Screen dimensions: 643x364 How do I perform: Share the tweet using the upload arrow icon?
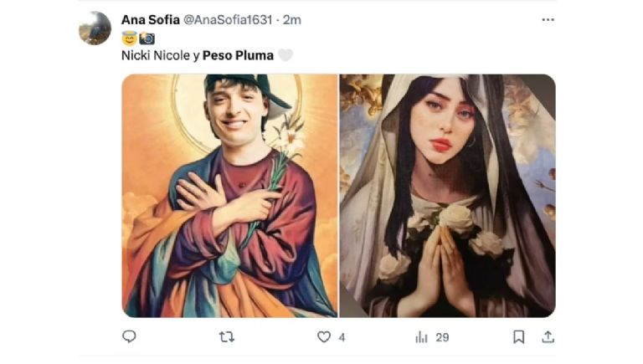tap(548, 337)
